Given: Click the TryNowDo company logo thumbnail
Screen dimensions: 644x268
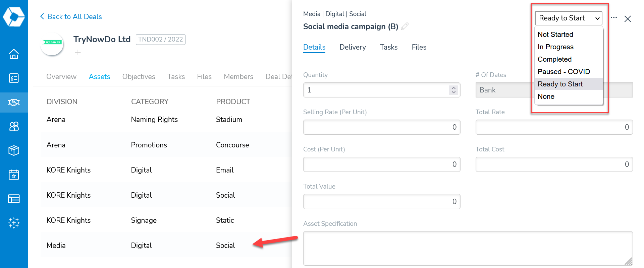Looking at the screenshot, I should click(x=52, y=44).
